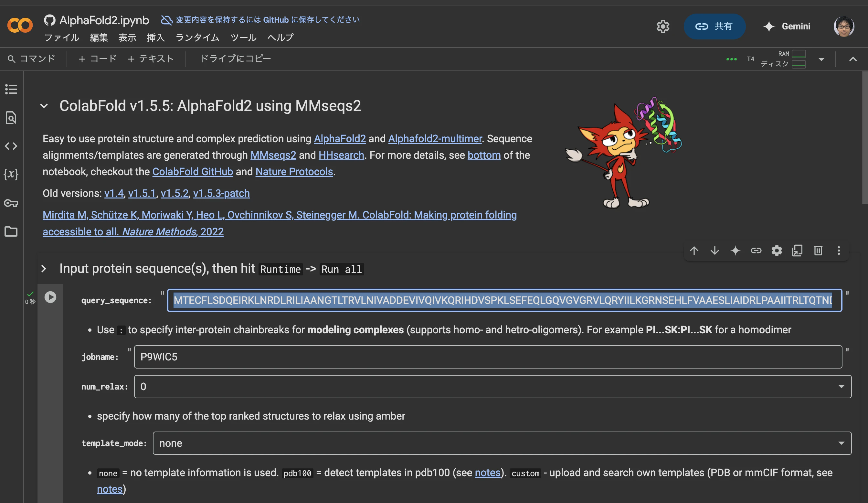868x503 pixels.
Task: Click the jobname field containing P9WIC5
Action: 488,357
